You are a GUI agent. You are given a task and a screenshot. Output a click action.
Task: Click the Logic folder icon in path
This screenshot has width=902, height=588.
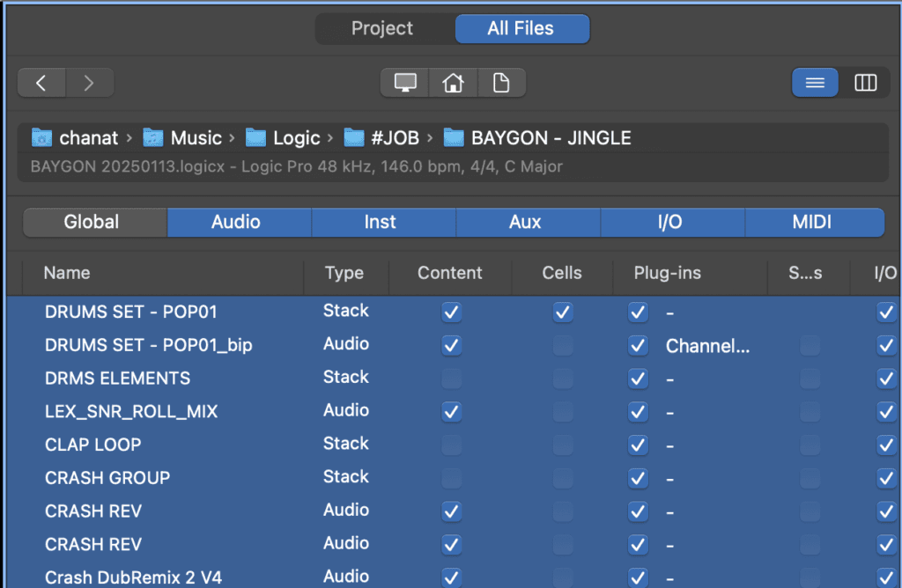tap(256, 138)
